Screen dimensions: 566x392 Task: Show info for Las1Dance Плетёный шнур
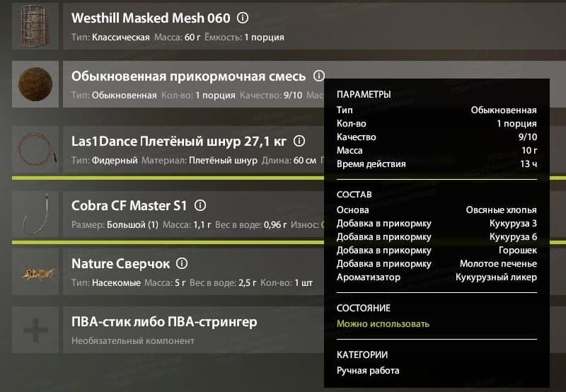299,141
